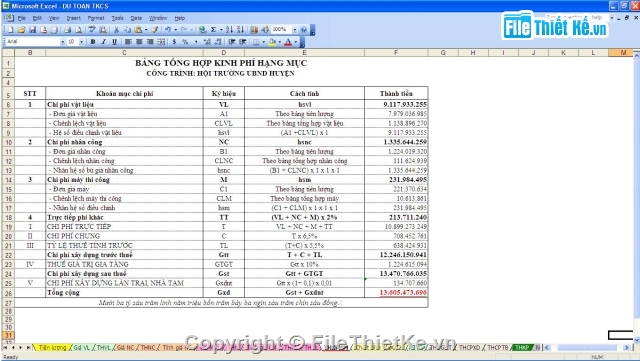Apply Percent Style formatting
This screenshot has height=361, width=640.
185,42
